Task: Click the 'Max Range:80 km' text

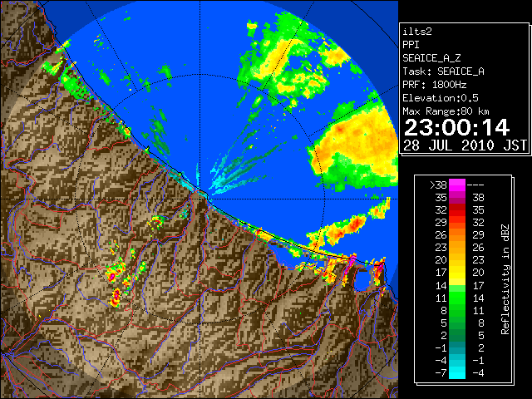Action: (x=446, y=111)
